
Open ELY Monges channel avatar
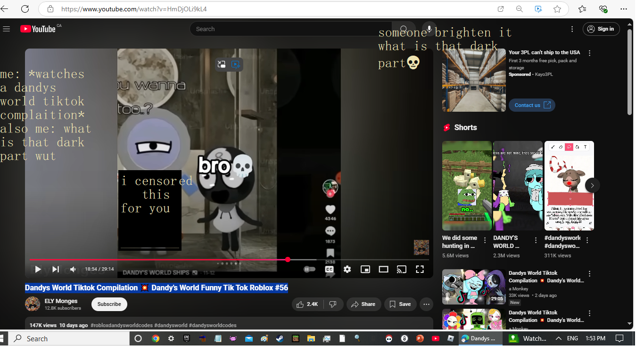pos(33,304)
